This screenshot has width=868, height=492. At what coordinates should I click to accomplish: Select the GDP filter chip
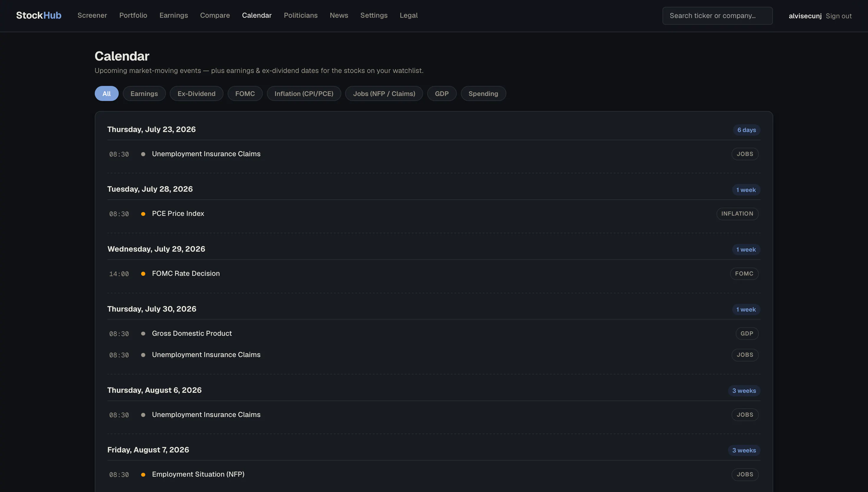442,94
